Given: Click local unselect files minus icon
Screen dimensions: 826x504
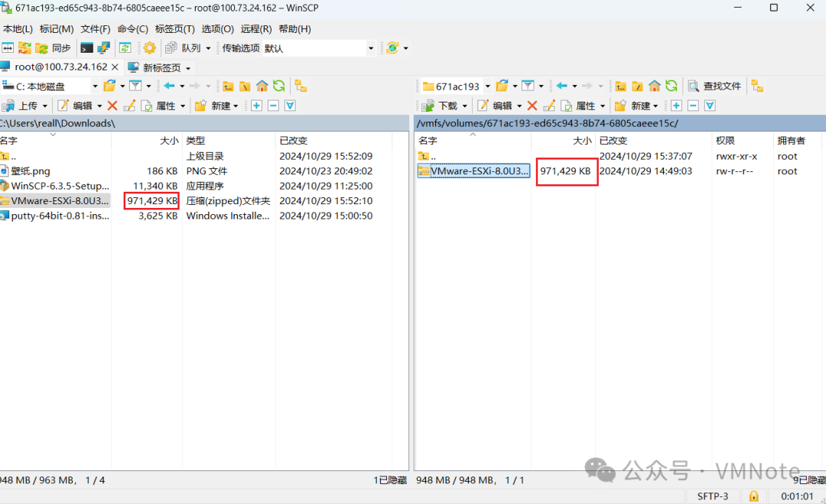Looking at the screenshot, I should coord(273,106).
